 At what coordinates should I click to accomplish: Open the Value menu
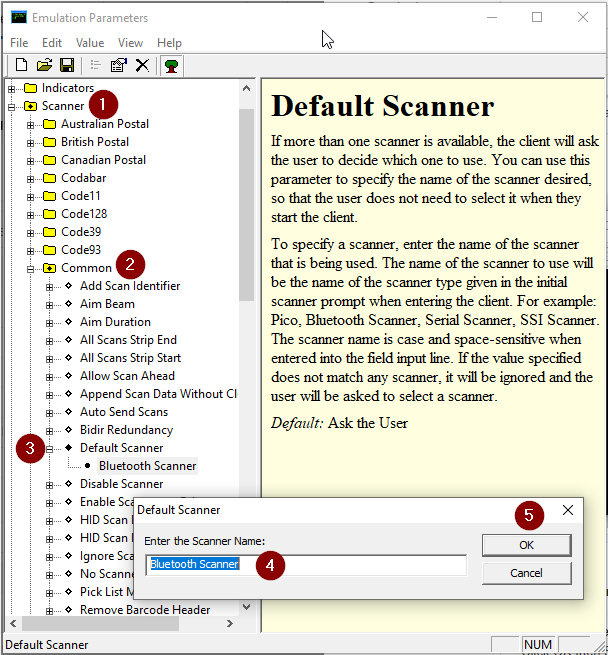point(90,43)
